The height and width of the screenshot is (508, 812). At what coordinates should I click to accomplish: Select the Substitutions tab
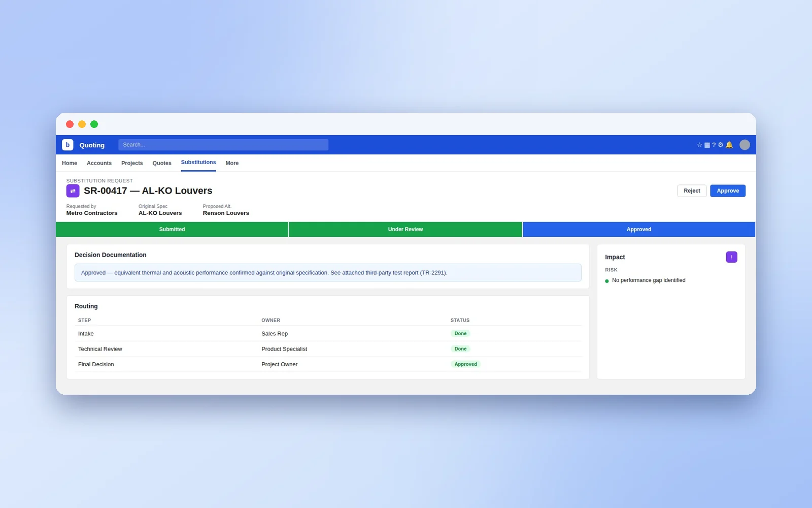198,163
